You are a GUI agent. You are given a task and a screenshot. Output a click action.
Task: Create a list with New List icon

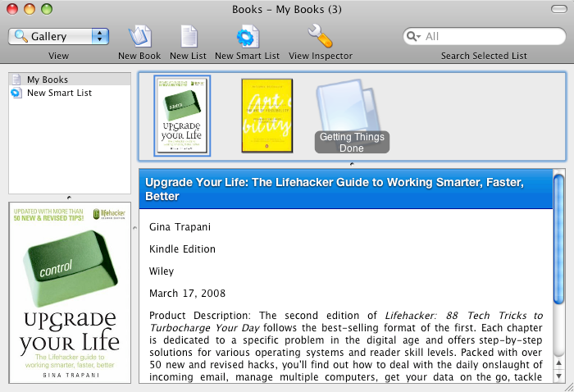coord(189,36)
